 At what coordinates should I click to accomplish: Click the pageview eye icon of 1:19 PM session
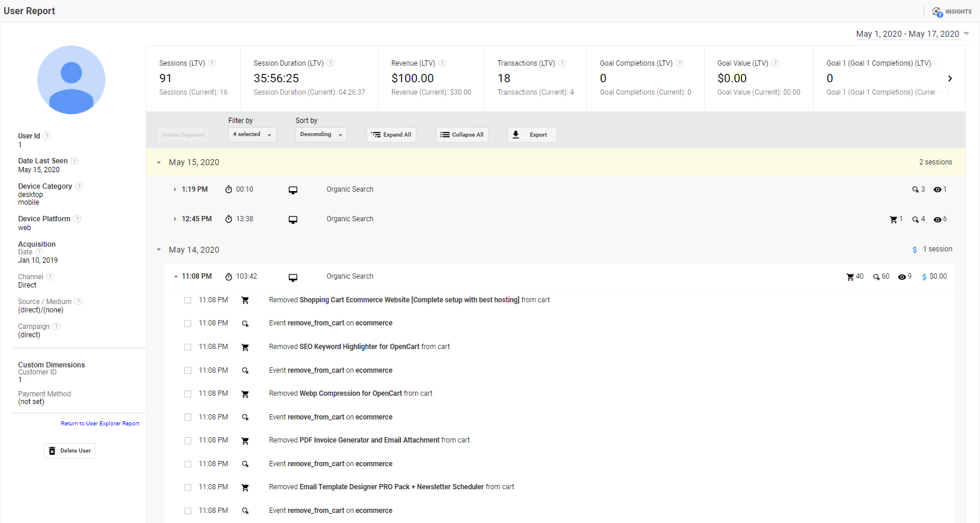click(937, 190)
